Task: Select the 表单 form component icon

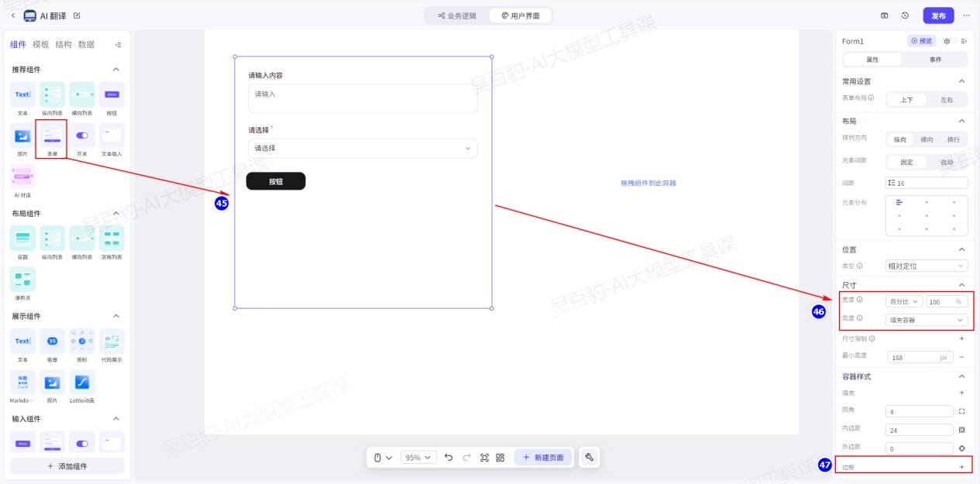Action: 52,136
